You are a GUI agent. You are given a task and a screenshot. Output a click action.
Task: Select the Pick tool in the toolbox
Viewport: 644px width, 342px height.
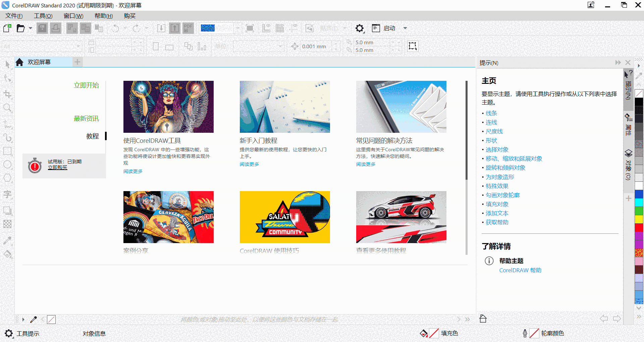(7, 64)
